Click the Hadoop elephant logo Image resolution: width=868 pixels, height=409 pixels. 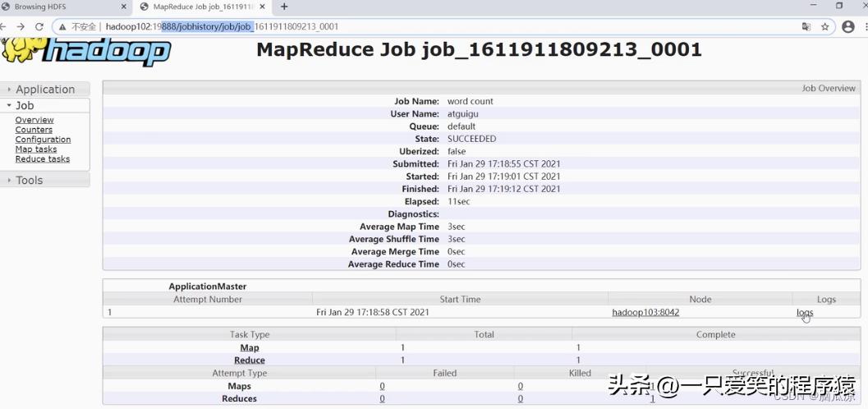click(85, 52)
